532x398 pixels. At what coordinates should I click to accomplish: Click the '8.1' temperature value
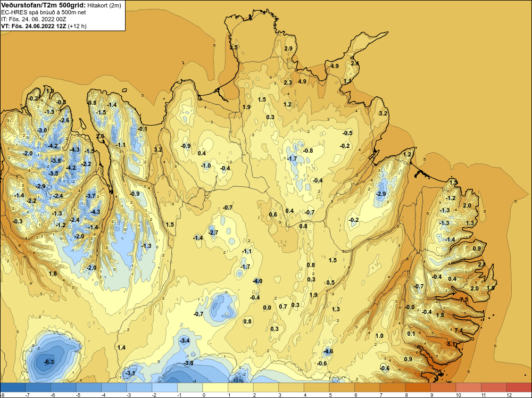(451, 344)
